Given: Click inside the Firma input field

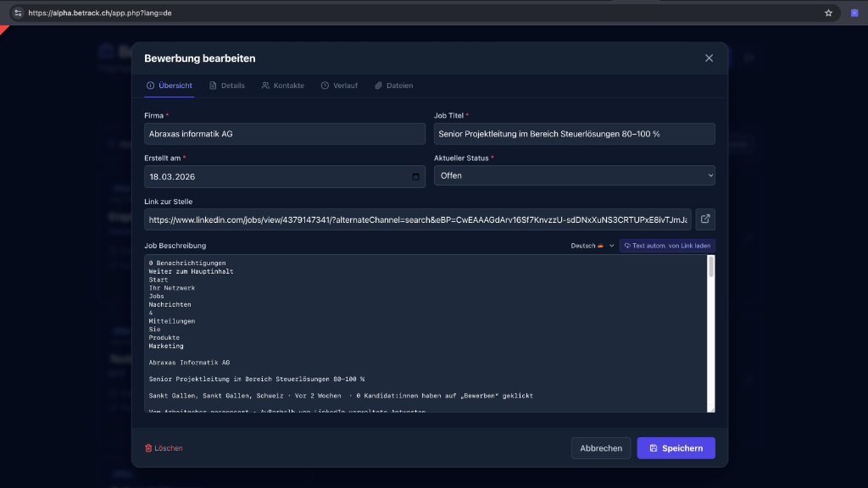Looking at the screenshot, I should click(284, 133).
